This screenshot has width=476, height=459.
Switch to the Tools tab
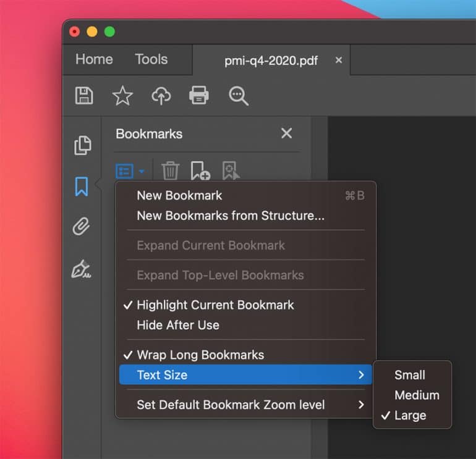(151, 59)
